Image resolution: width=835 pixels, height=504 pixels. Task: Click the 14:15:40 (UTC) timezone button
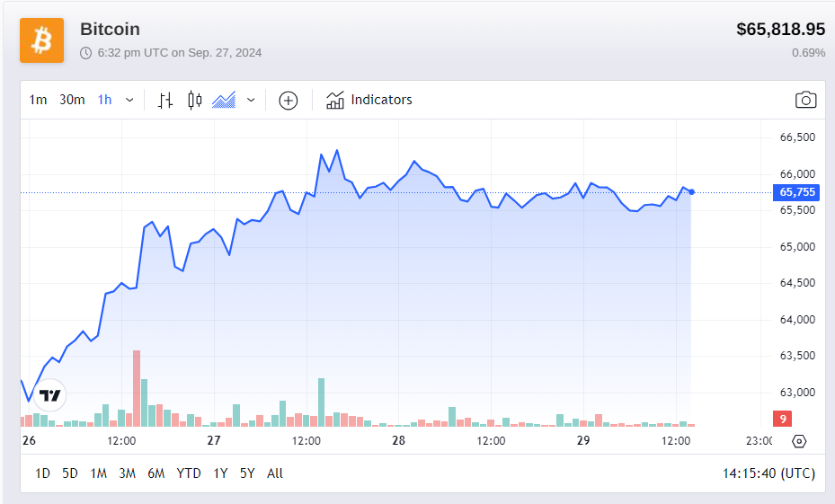[x=768, y=473]
